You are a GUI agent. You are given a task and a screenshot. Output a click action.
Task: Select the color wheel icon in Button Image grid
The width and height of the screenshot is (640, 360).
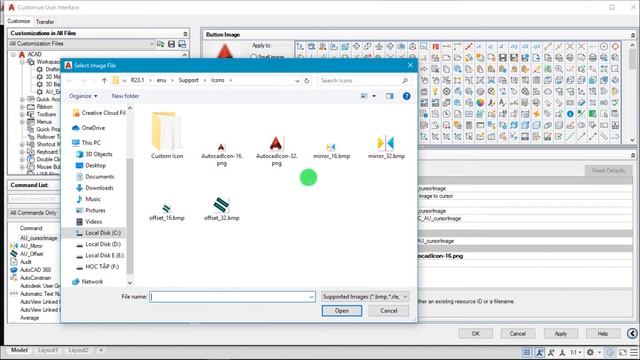point(480,103)
